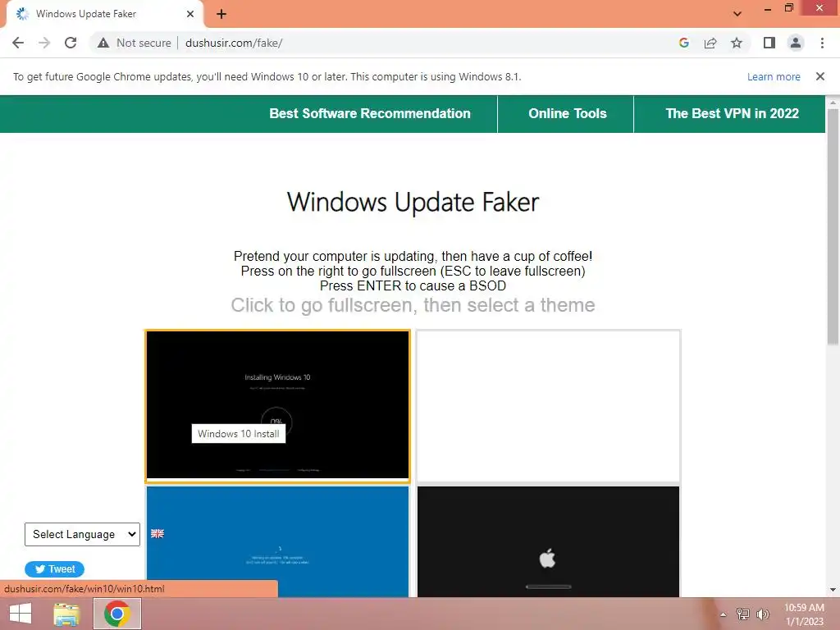
Task: Expand the Select Language dropdown
Action: [82, 534]
